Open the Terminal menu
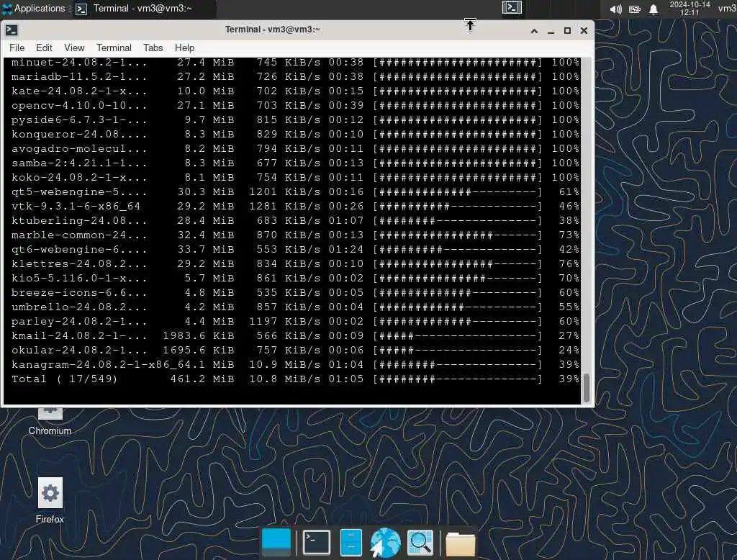737x560 pixels. point(114,48)
